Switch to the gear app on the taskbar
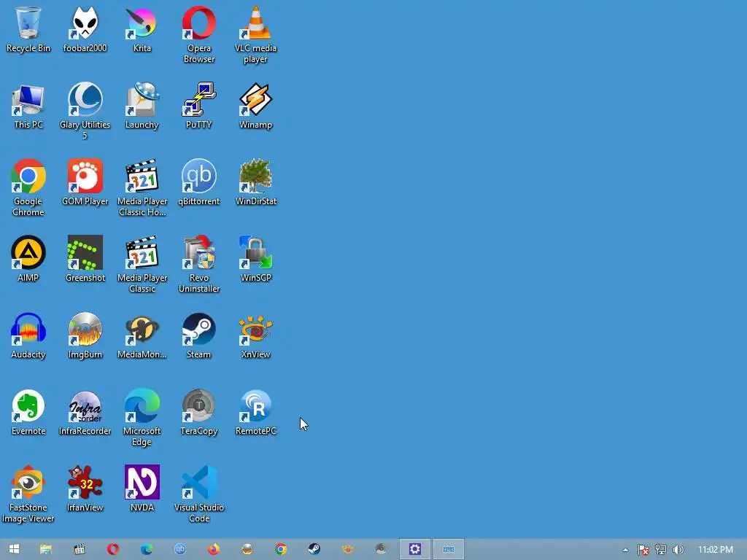747x560 pixels. click(415, 549)
